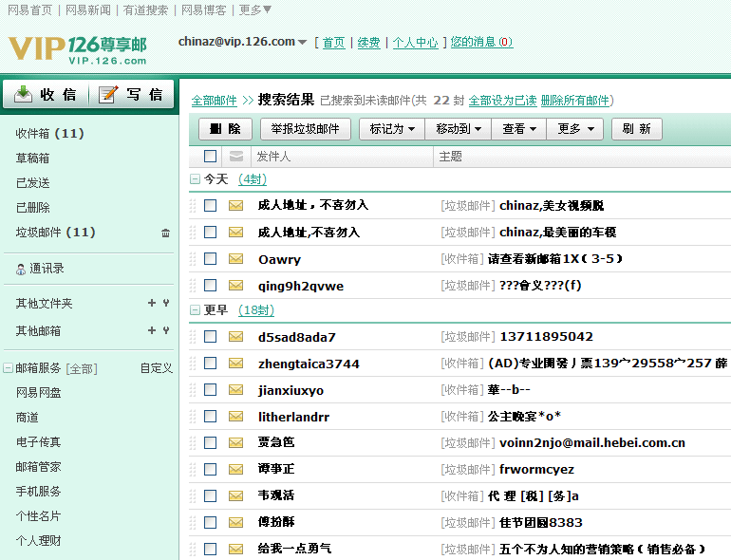The image size is (731, 560).
Task: Click the 删除所有邮件 link
Action: 575,101
